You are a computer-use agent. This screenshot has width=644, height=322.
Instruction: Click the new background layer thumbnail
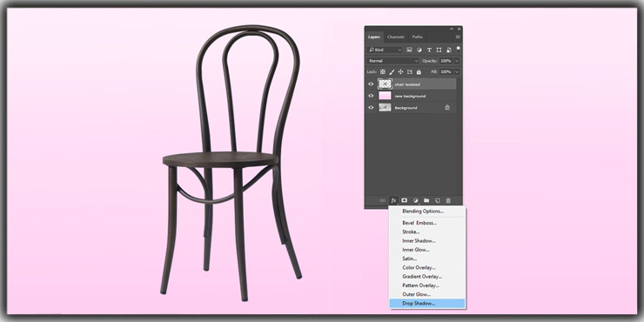pos(385,96)
